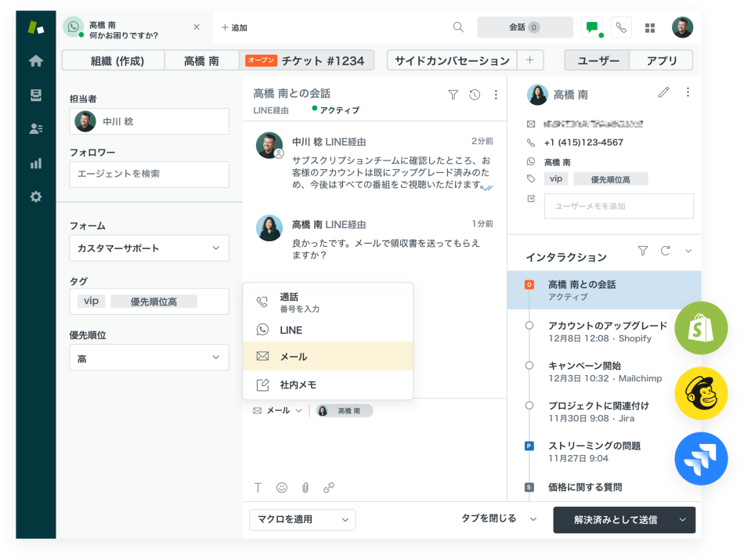Choose 社内メモ in channel menu

(x=327, y=385)
